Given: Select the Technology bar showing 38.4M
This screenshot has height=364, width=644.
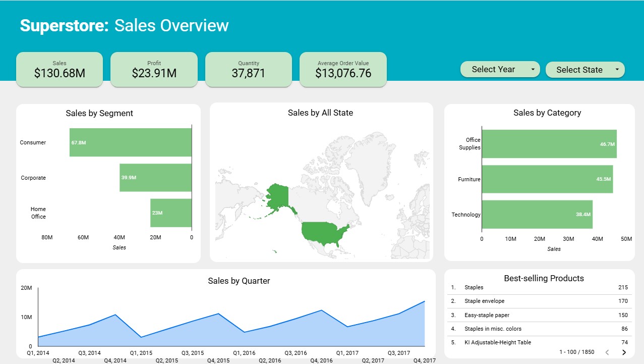Looking at the screenshot, I should coord(537,214).
